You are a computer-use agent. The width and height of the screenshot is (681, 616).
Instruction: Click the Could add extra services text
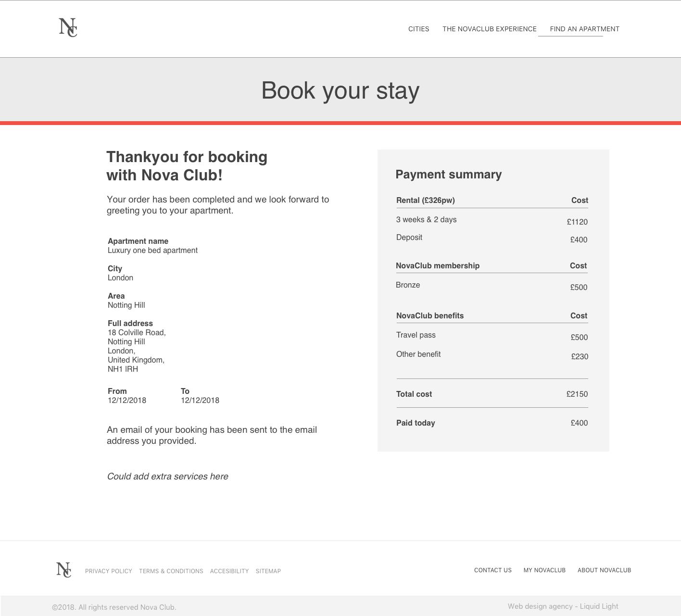[167, 477]
